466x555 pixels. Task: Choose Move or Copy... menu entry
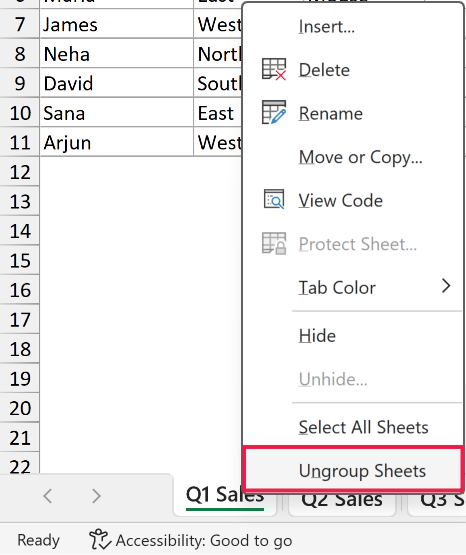(353, 157)
